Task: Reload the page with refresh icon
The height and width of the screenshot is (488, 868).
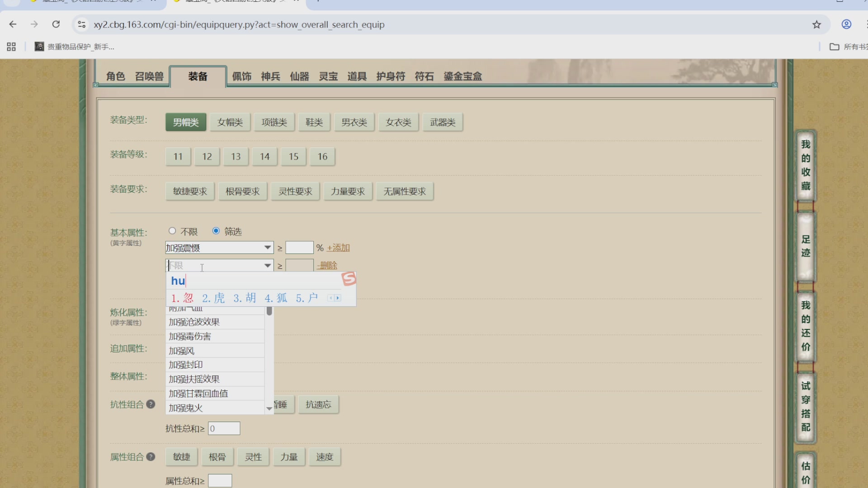Action: (56, 24)
